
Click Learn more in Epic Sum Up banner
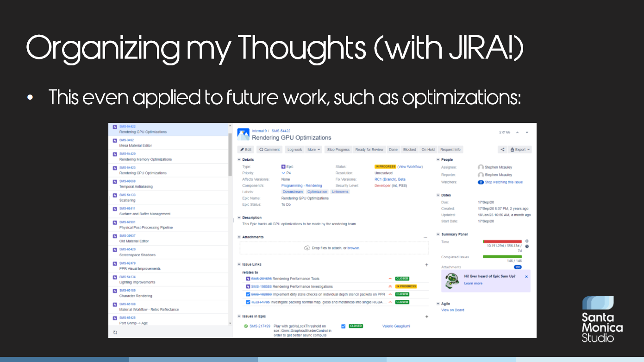click(x=473, y=283)
